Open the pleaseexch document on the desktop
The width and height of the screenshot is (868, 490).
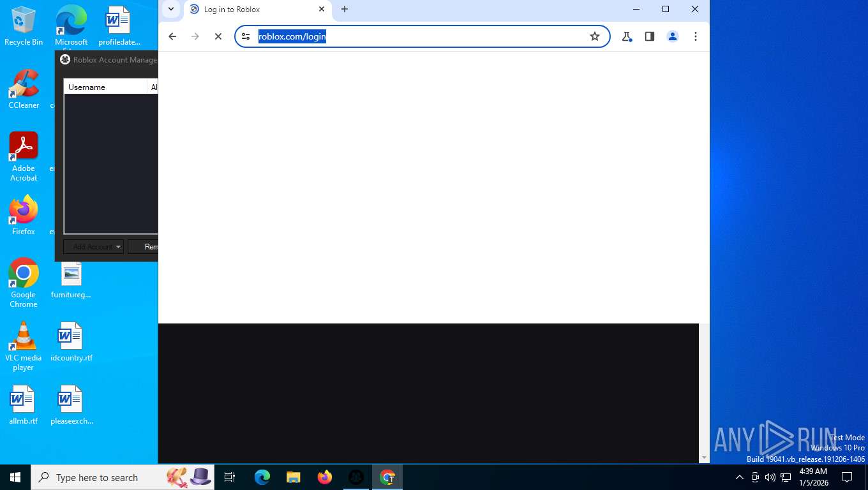[71, 405]
